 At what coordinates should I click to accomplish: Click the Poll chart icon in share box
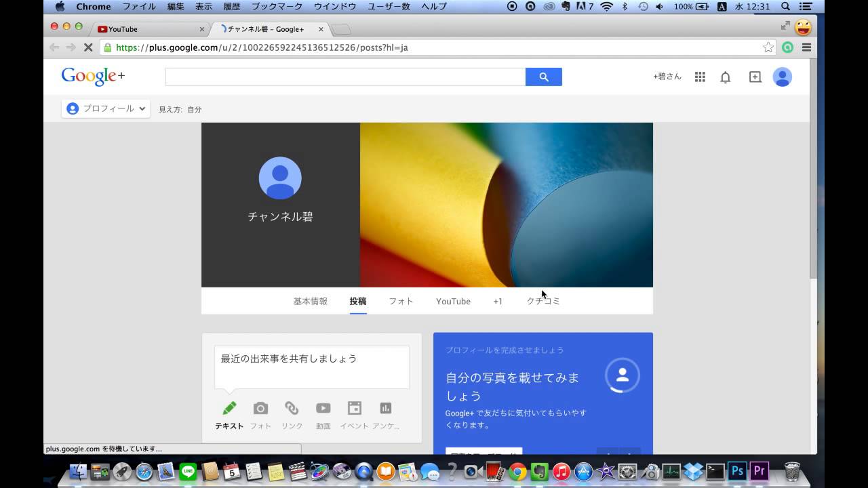[385, 408]
